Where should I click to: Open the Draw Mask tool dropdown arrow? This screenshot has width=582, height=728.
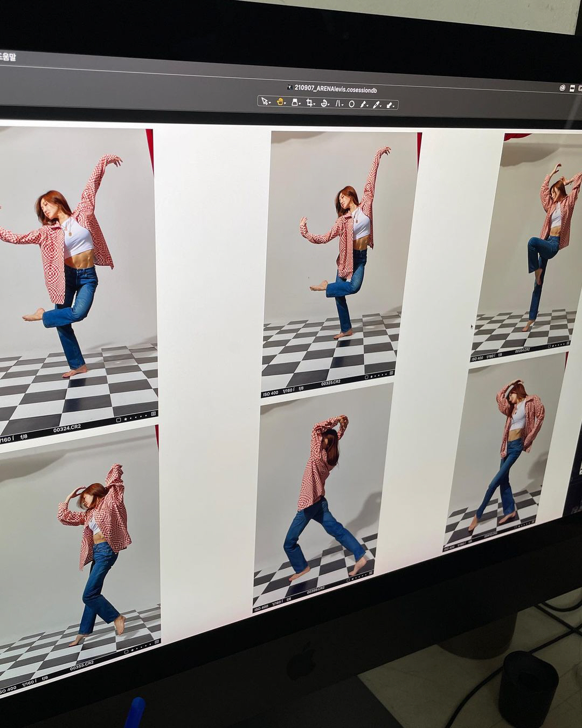tap(368, 106)
